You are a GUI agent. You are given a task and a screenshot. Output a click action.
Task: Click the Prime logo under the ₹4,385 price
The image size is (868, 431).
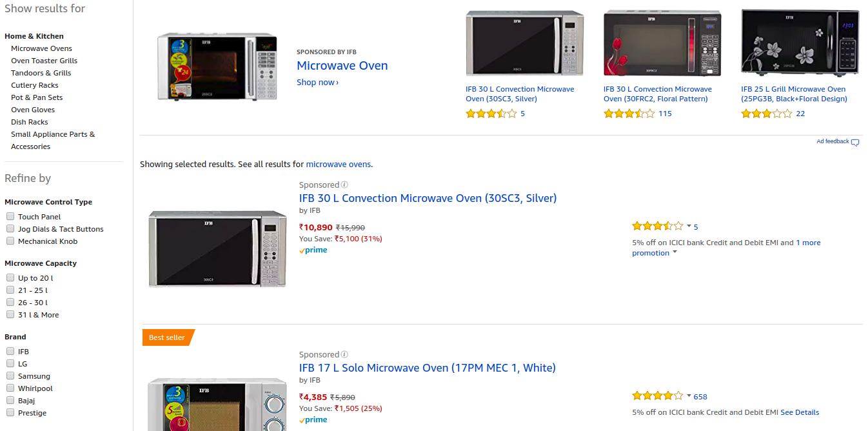[x=313, y=420]
